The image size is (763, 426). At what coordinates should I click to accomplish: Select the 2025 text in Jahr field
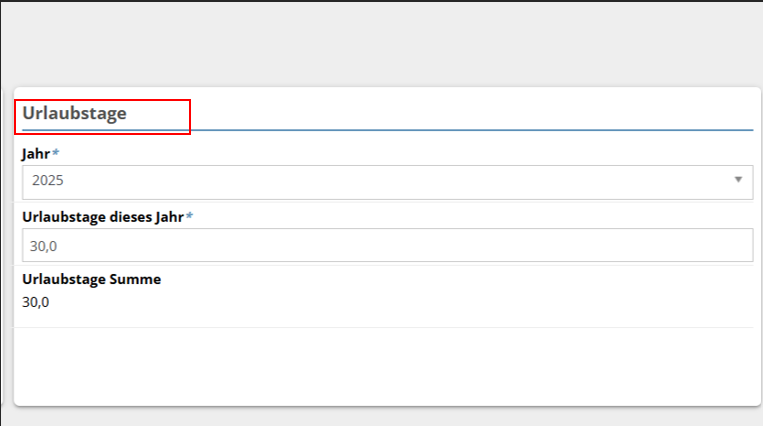[48, 181]
